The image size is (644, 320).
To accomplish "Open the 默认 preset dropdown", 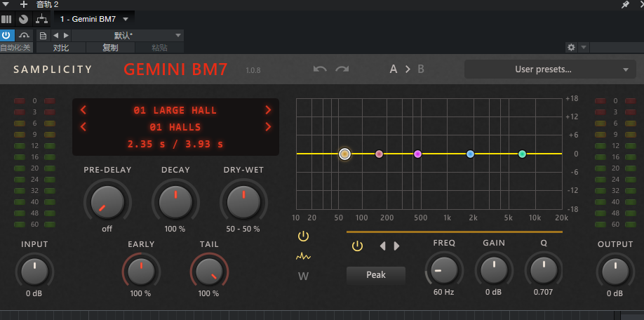I will [x=127, y=35].
